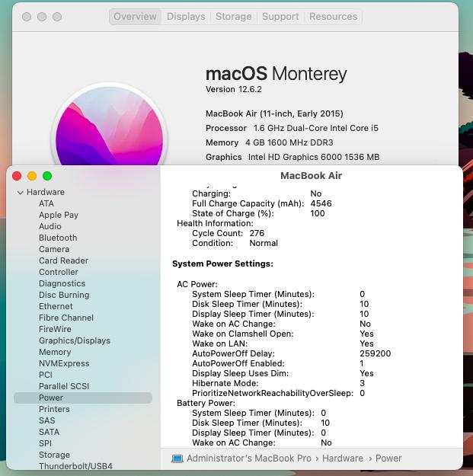Select SATA in the sidebar

point(50,432)
